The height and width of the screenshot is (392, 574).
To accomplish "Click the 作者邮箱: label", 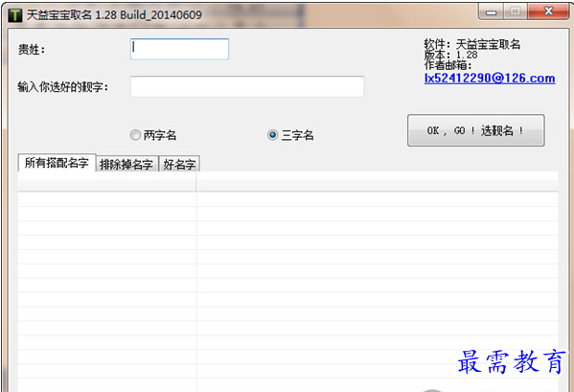I will [x=448, y=65].
